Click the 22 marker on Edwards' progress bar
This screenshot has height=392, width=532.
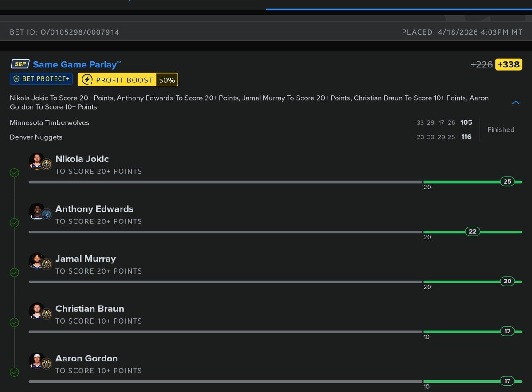pos(473,231)
